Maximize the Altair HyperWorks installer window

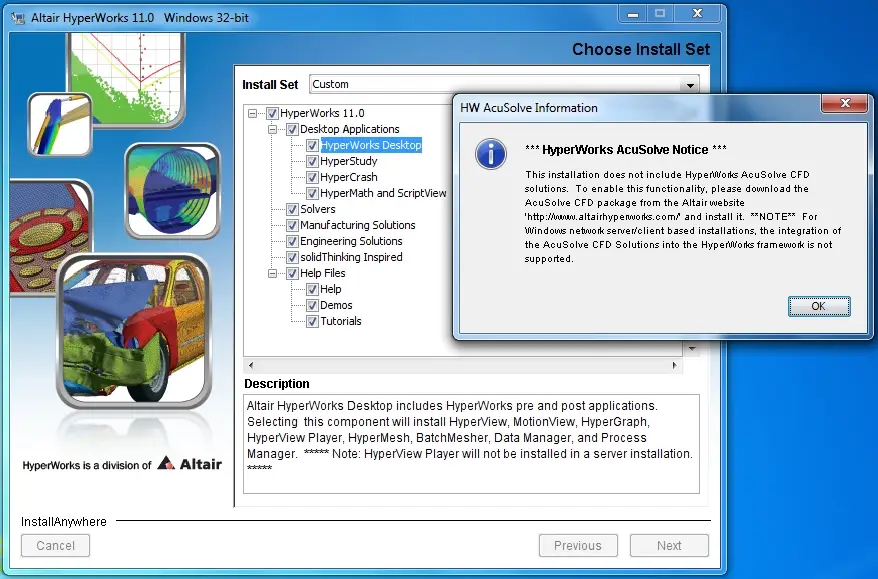coord(660,14)
